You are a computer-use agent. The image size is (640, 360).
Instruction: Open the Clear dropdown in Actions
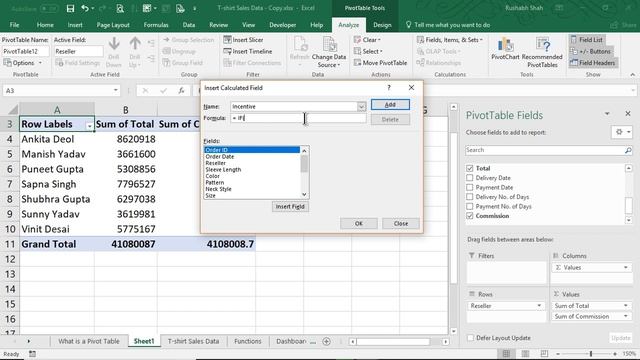point(367,40)
